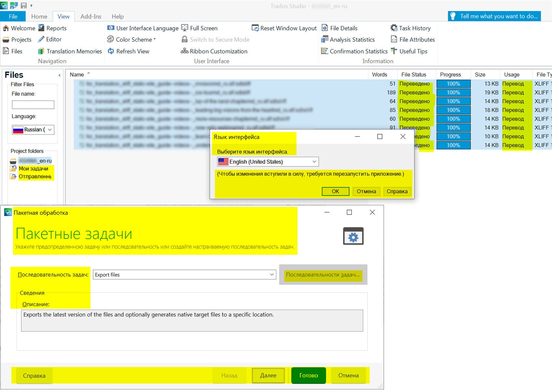Open Task History panel

[411, 28]
